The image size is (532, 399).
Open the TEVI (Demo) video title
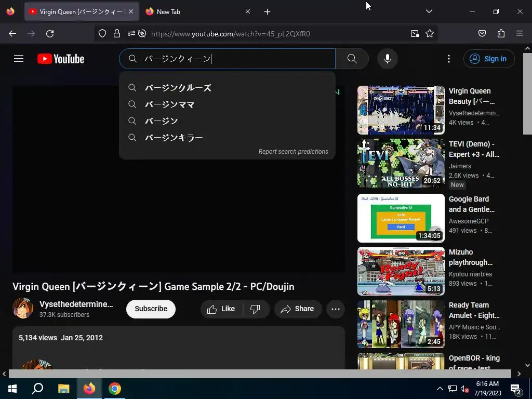(474, 149)
